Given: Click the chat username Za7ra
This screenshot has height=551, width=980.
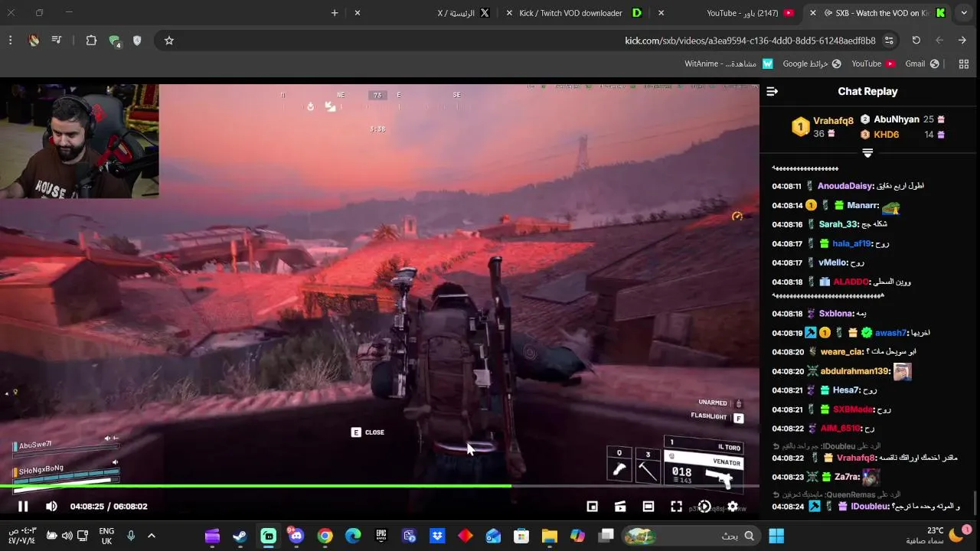Looking at the screenshot, I should point(847,477).
